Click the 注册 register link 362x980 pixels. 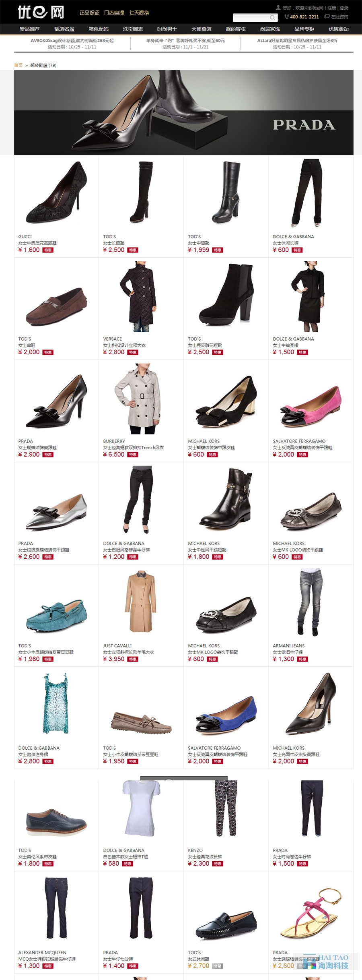332,8
